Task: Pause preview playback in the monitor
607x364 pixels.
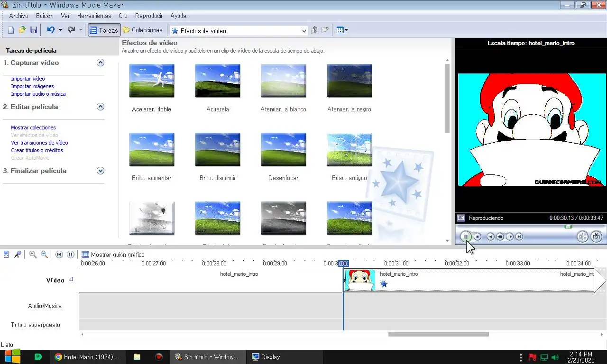Action: tap(466, 237)
